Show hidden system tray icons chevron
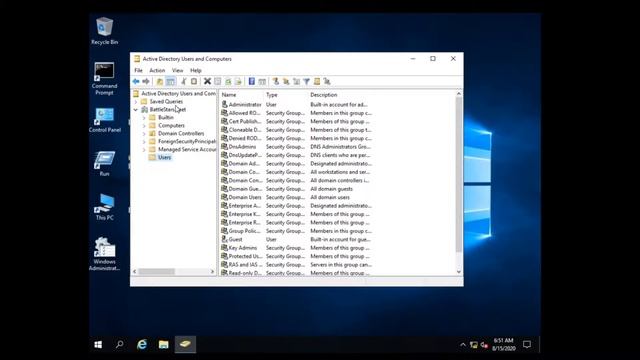 (x=463, y=345)
